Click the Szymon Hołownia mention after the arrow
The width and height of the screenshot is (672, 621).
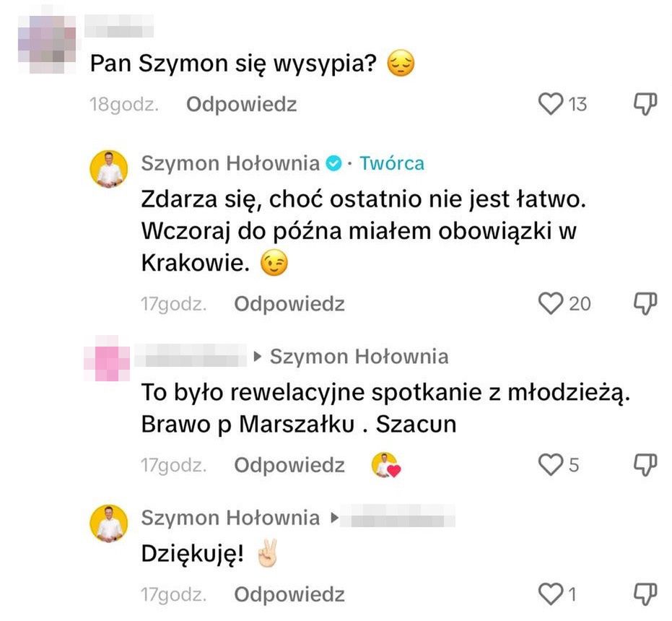click(x=359, y=357)
